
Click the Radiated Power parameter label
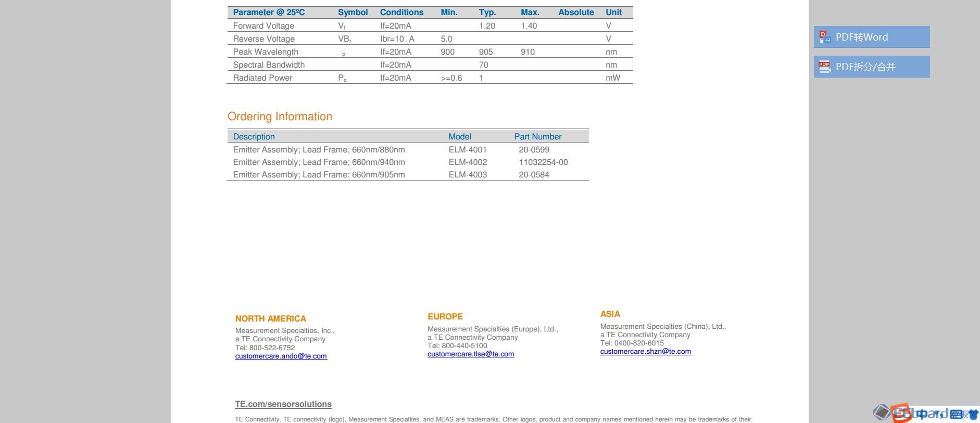[x=262, y=78]
